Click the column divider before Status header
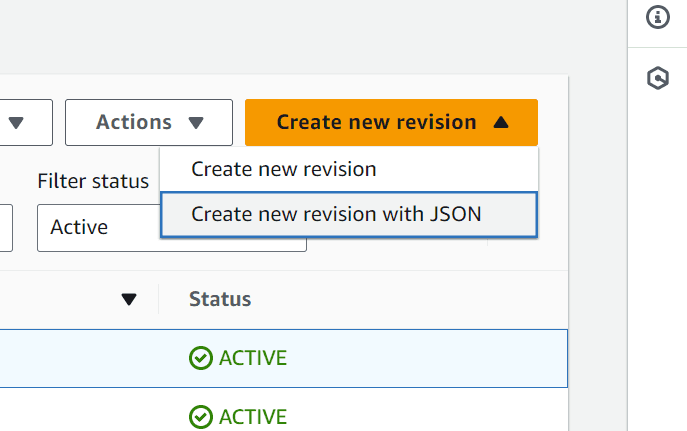 tap(159, 299)
